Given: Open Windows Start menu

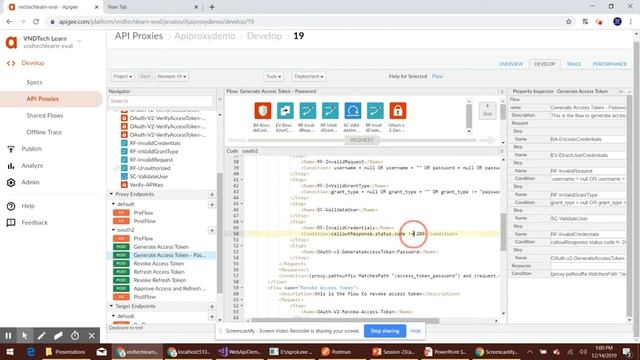Looking at the screenshot, I should [x=10, y=351].
